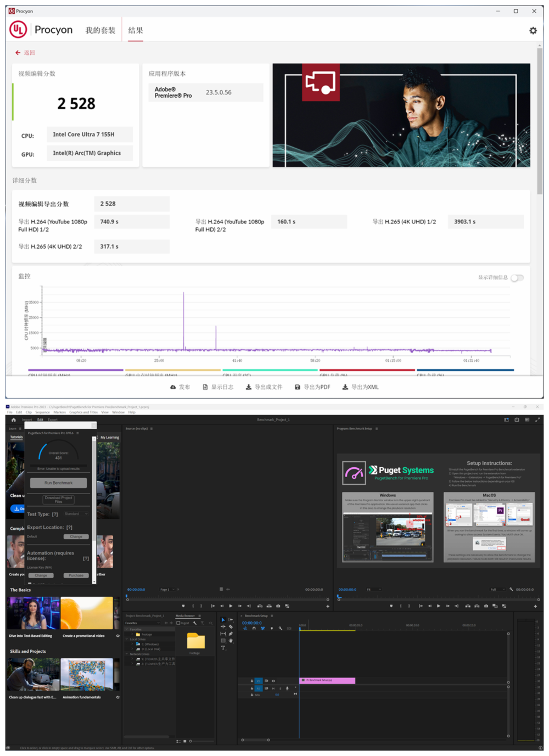The image size is (549, 756).
Task: Open Sequence menu in Premiere
Action: [x=42, y=412]
